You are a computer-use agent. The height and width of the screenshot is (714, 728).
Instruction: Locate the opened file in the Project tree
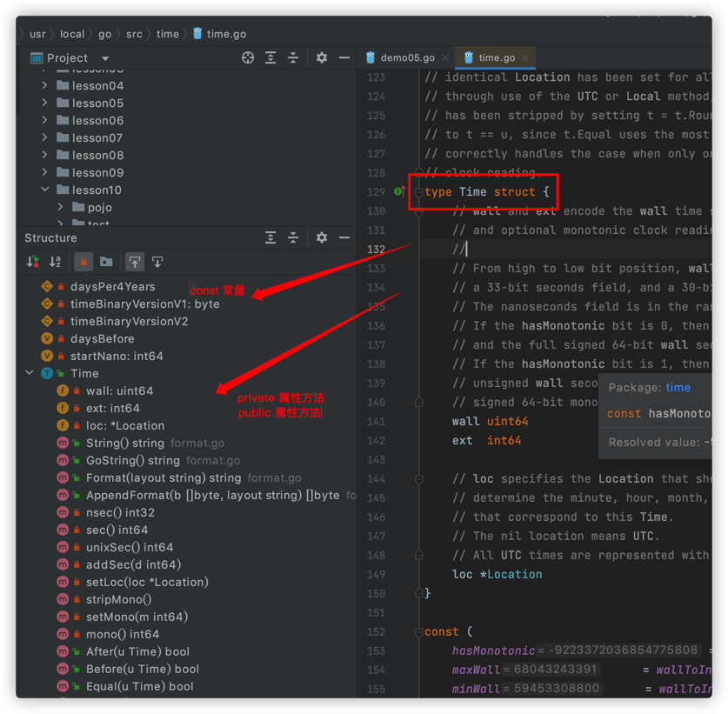[x=248, y=58]
